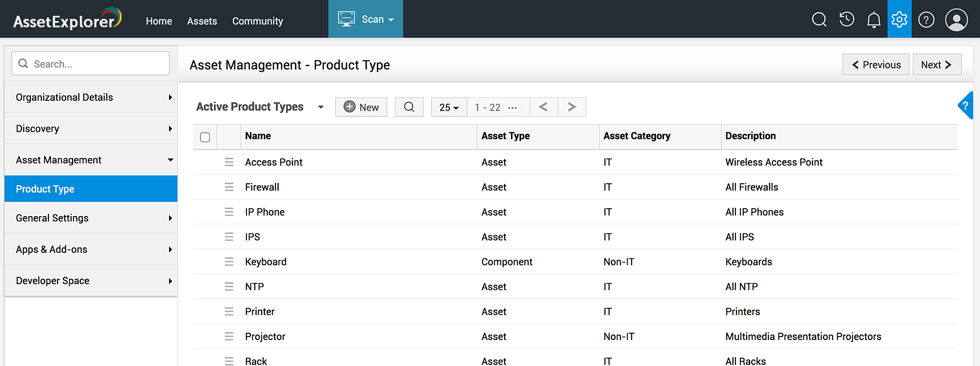Open the notifications bell
Viewport: 980px width, 366px height.
(874, 20)
